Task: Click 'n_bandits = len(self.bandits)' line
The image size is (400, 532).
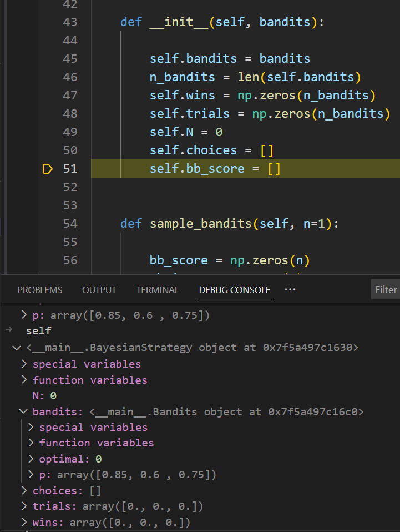Action: point(256,77)
